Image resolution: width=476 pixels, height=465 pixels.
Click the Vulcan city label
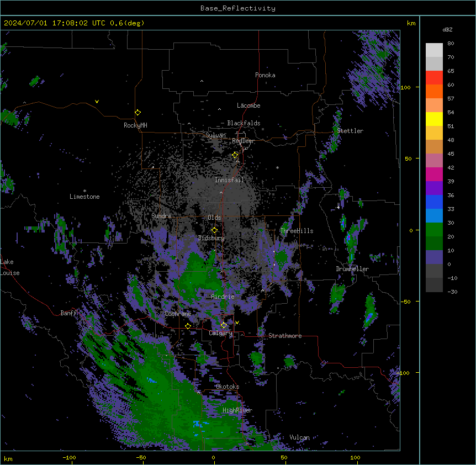tap(300, 437)
